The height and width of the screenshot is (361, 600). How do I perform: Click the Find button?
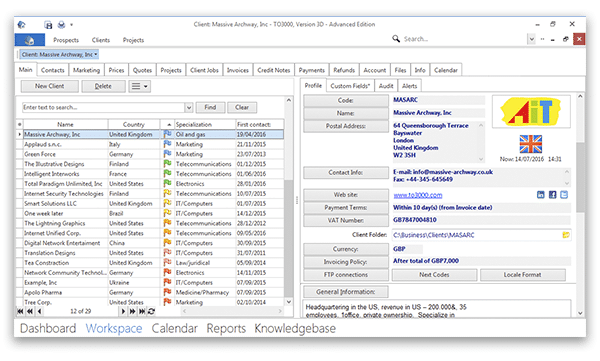point(210,107)
